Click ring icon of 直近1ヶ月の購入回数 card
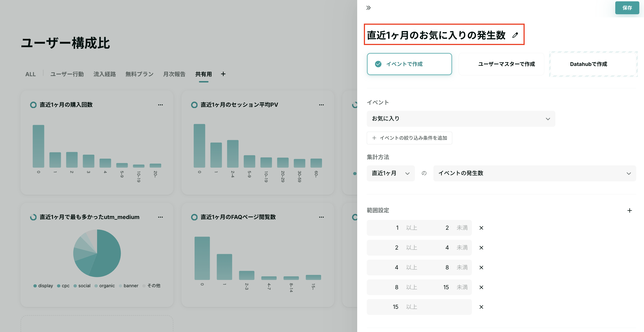This screenshot has width=644, height=332. tap(33, 105)
